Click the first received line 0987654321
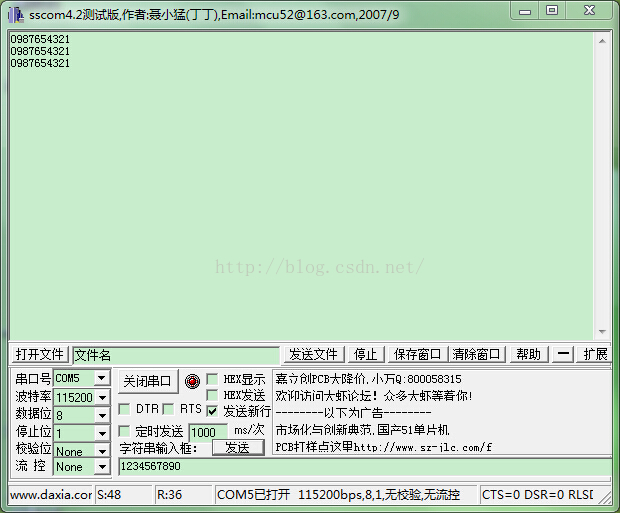 [40, 39]
